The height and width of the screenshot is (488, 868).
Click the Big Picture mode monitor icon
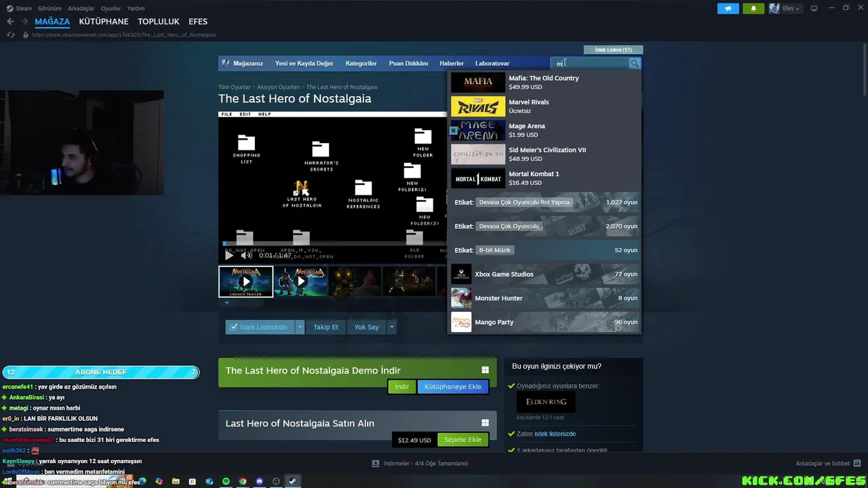tap(814, 8)
